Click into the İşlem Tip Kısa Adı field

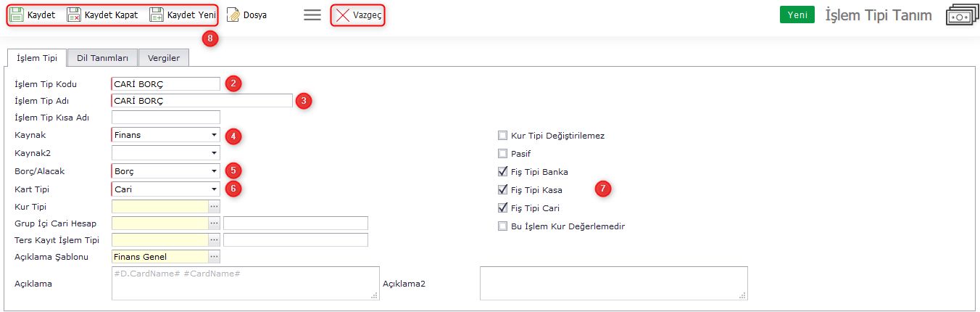pos(166,118)
